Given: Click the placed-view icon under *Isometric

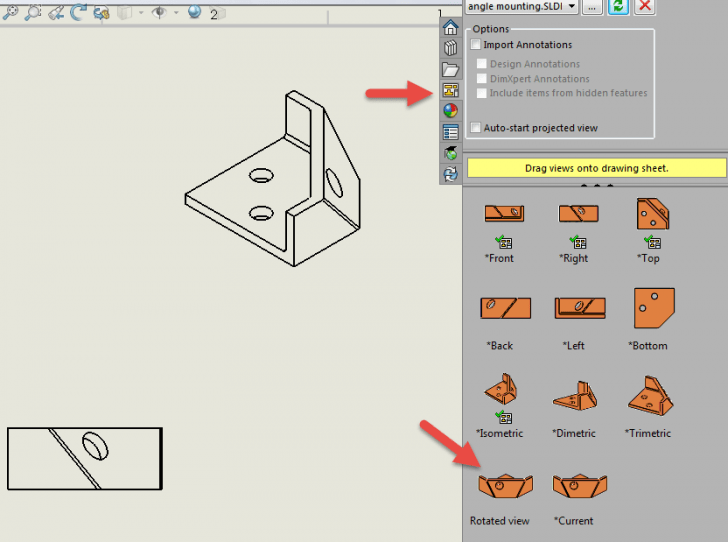Looking at the screenshot, I should (503, 417).
